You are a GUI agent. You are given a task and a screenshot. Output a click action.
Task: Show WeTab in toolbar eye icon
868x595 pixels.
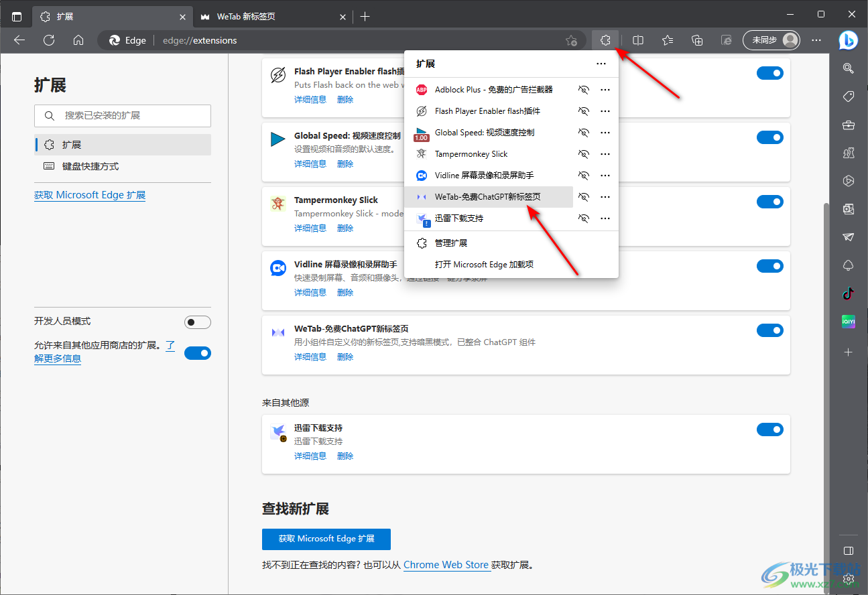pos(584,197)
